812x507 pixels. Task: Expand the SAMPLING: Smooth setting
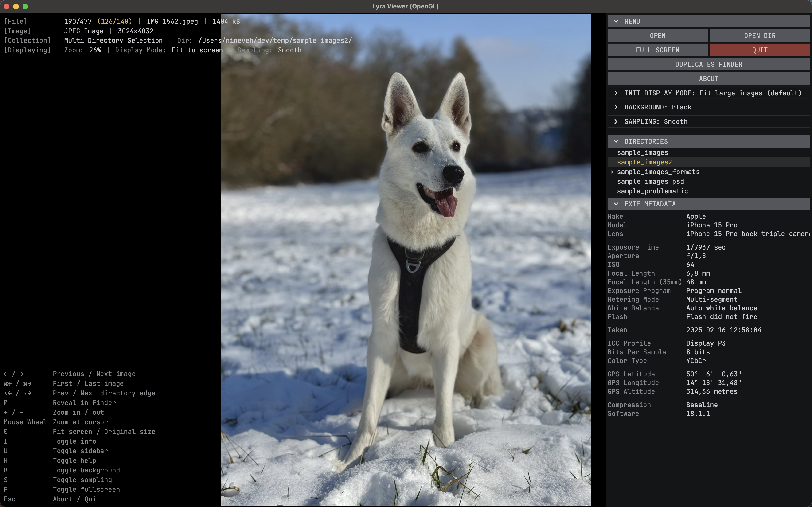(708, 121)
